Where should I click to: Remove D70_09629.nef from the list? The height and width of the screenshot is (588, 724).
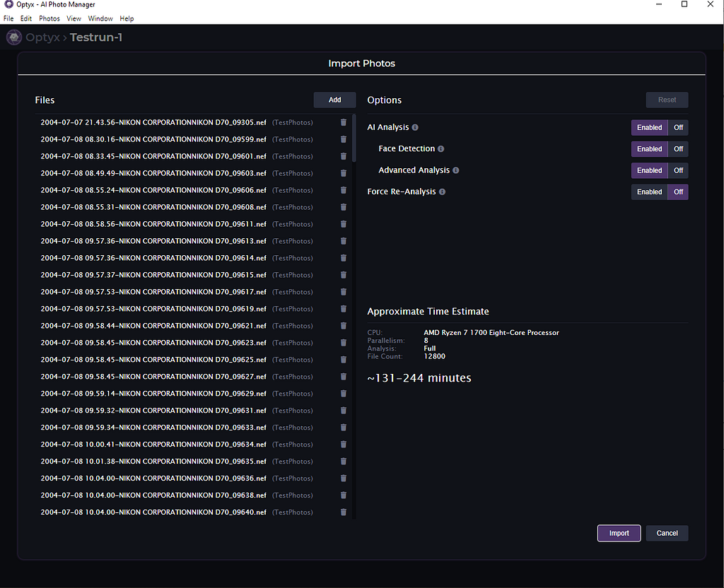343,393
